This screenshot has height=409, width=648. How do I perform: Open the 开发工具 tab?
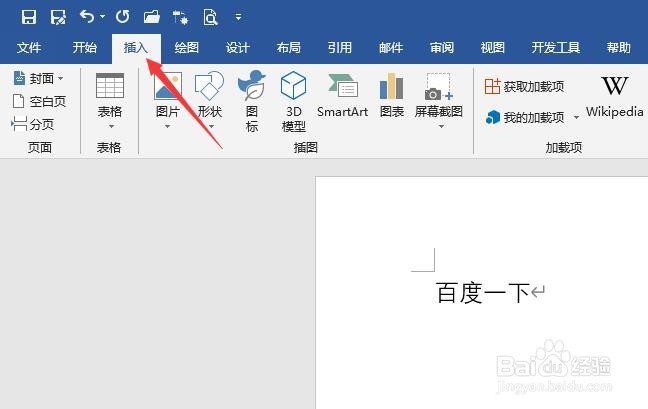[x=556, y=48]
